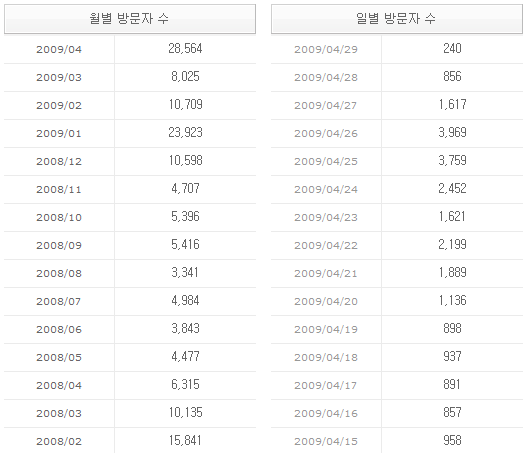The width and height of the screenshot is (529, 453).
Task: Click the 15,841 count
Action: 185,441
